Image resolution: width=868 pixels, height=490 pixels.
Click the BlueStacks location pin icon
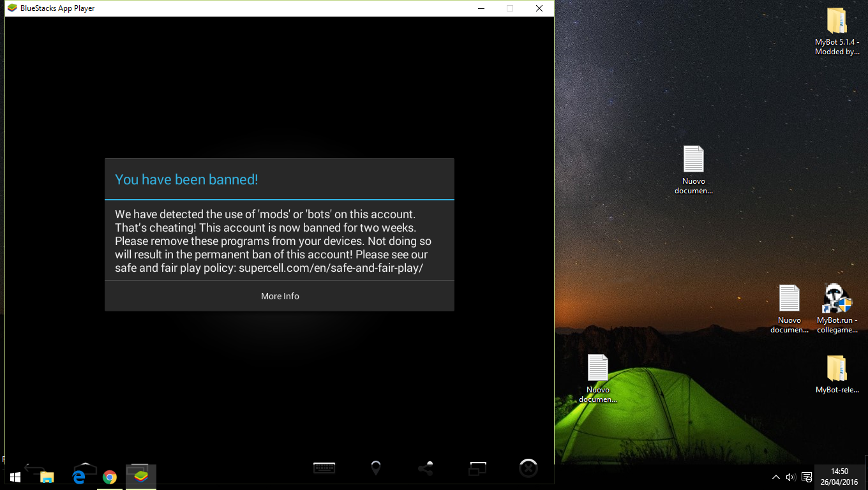[376, 468]
